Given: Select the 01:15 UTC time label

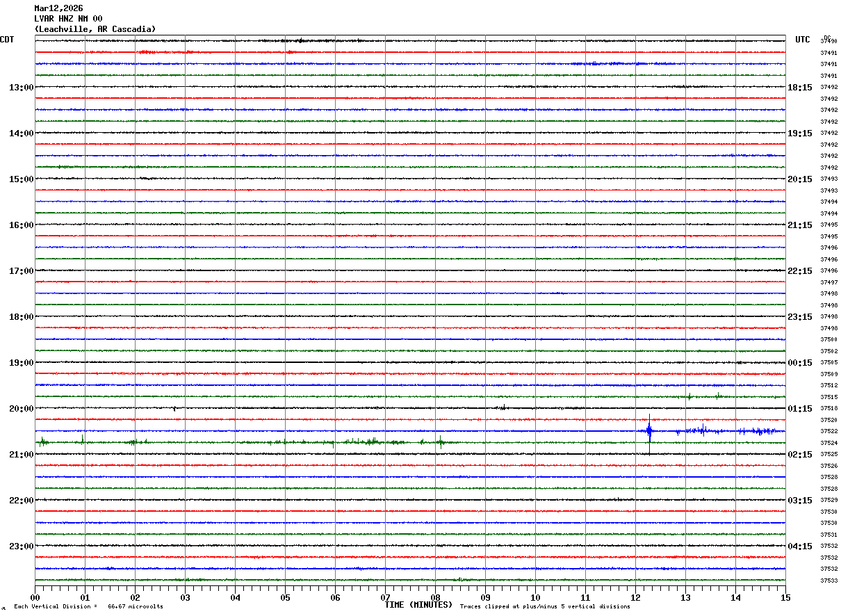Looking at the screenshot, I should tap(800, 409).
